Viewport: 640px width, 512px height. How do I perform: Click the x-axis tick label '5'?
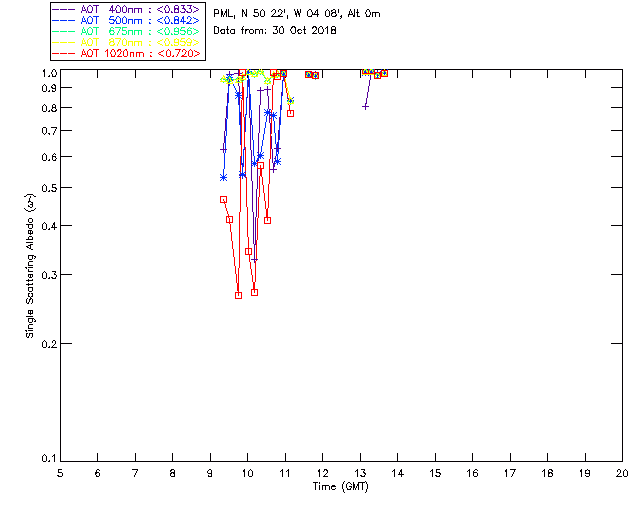click(x=60, y=474)
